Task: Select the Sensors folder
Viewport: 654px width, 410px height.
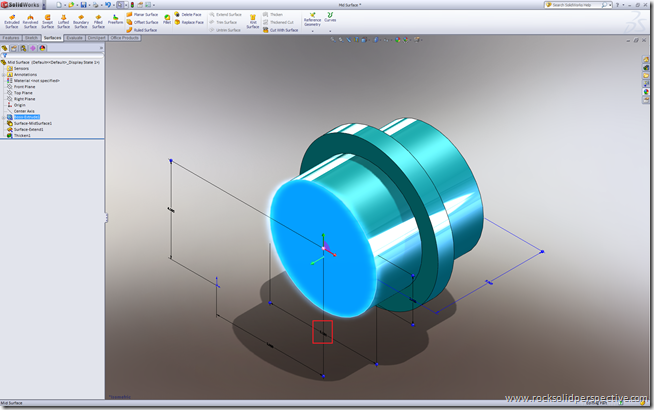Action: click(18, 68)
